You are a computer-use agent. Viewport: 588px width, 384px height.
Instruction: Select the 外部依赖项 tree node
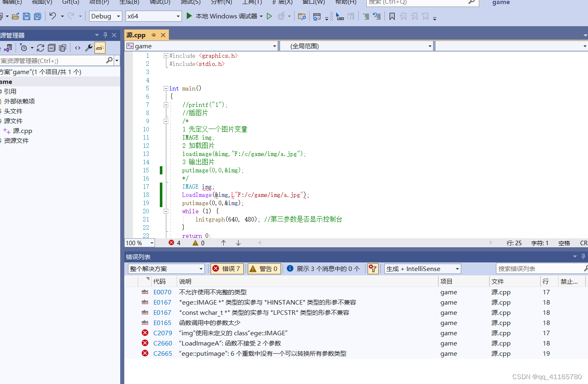(x=19, y=101)
